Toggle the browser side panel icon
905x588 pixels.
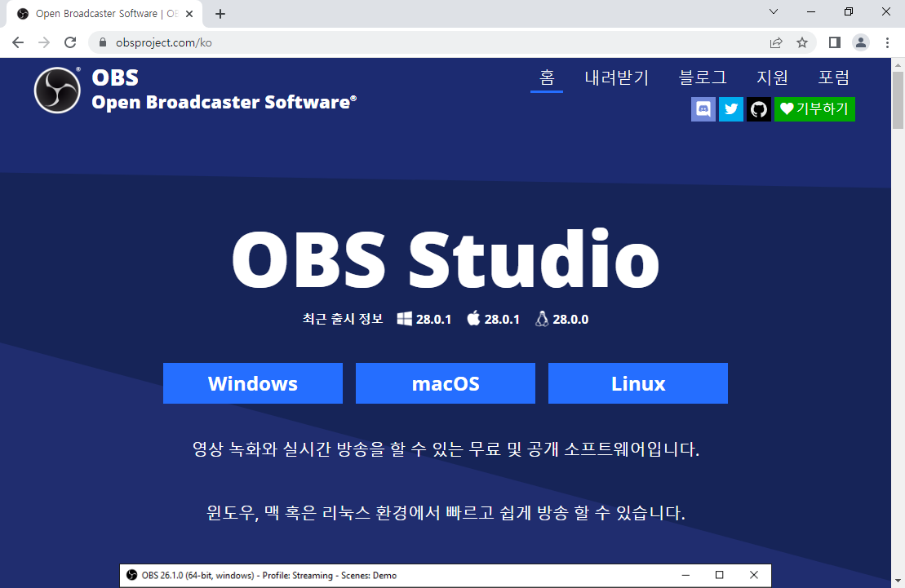(x=835, y=42)
